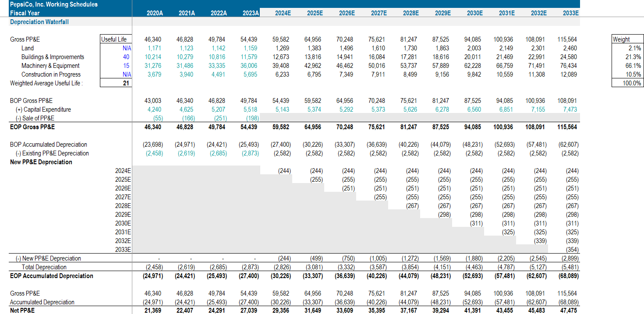Image resolution: width=644 pixels, height=314 pixels.
Task: Select Capital Expenditure 2024E value 5,143
Action: [283, 109]
